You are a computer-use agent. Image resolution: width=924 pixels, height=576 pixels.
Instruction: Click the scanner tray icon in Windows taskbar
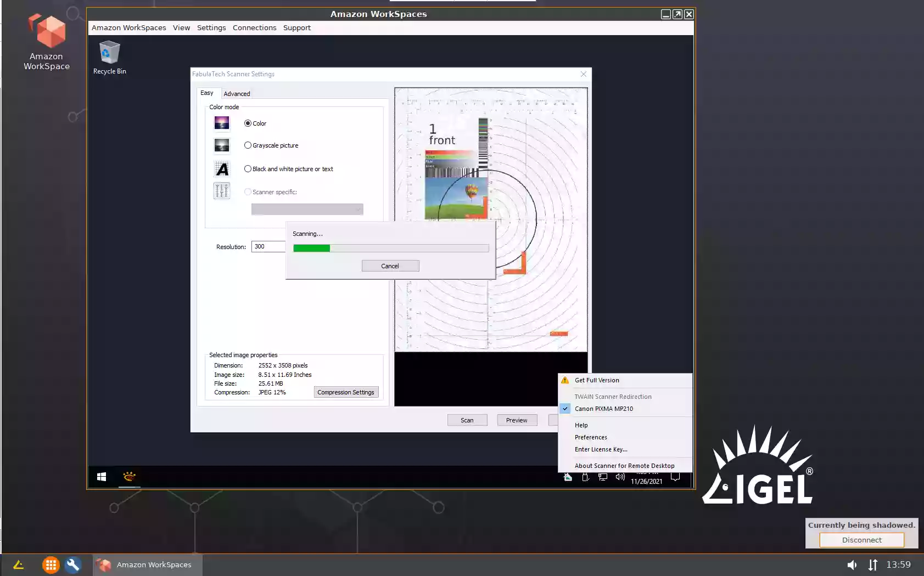point(568,477)
